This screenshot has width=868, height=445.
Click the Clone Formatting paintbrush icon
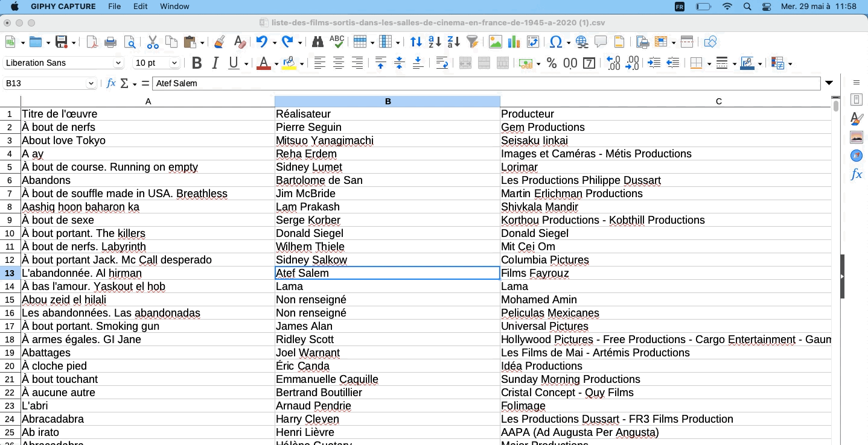click(220, 42)
